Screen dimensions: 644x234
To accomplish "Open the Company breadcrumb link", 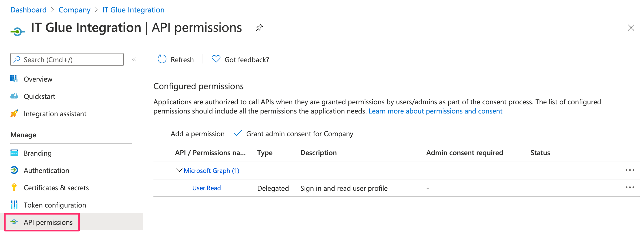I will point(75,10).
